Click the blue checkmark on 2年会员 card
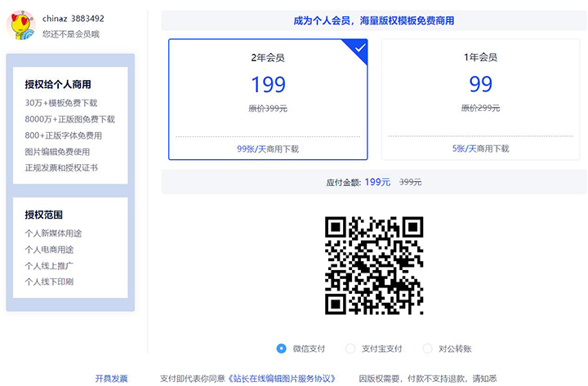The width and height of the screenshot is (588, 386). click(360, 48)
